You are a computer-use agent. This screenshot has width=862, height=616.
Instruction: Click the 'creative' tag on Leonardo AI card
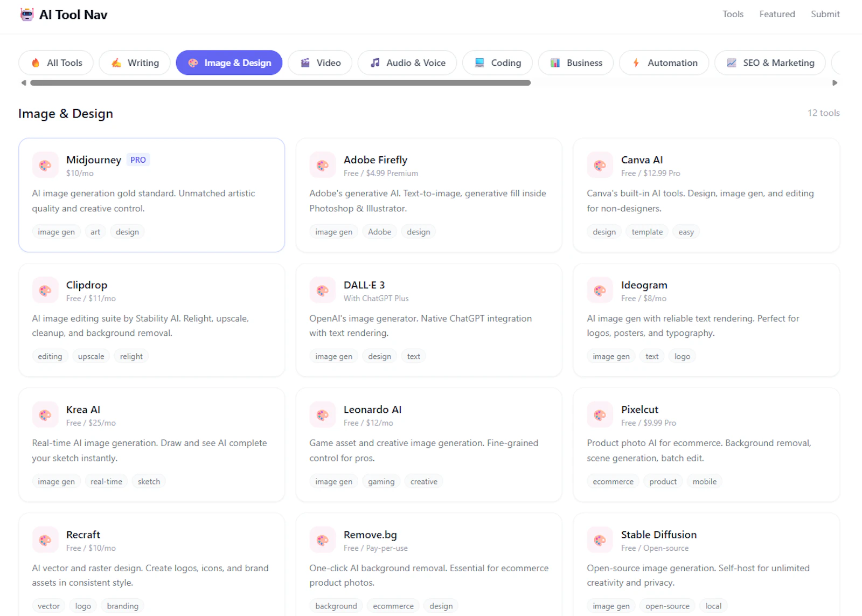click(424, 481)
